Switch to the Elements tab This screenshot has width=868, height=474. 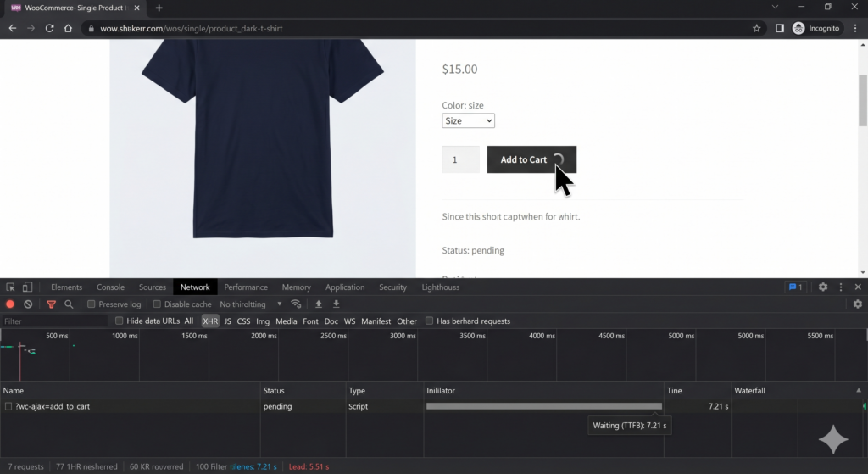(x=66, y=287)
